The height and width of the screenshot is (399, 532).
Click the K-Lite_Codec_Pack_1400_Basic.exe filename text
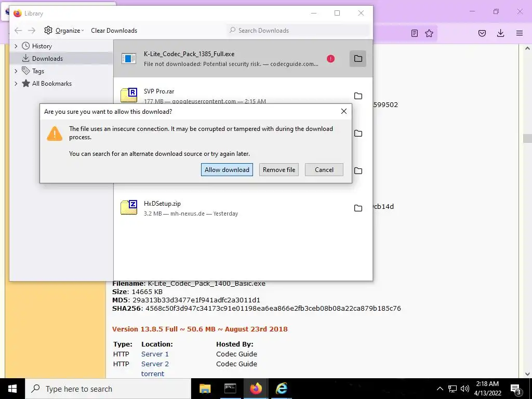tap(207, 283)
